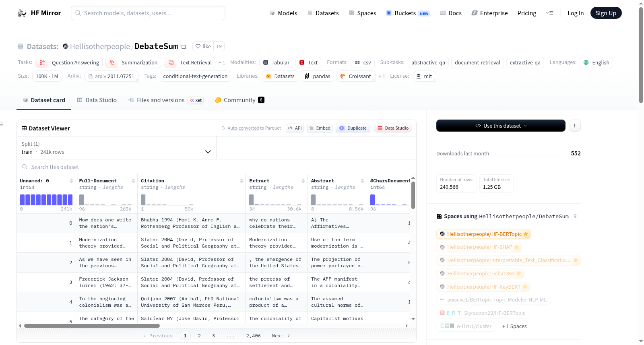Focus the Search this dataset field

(x=217, y=167)
